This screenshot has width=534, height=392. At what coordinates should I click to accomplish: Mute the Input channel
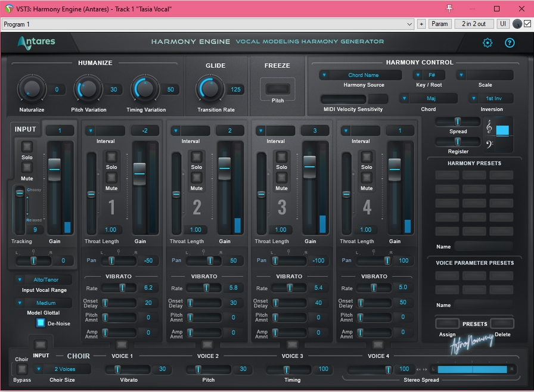coord(27,167)
